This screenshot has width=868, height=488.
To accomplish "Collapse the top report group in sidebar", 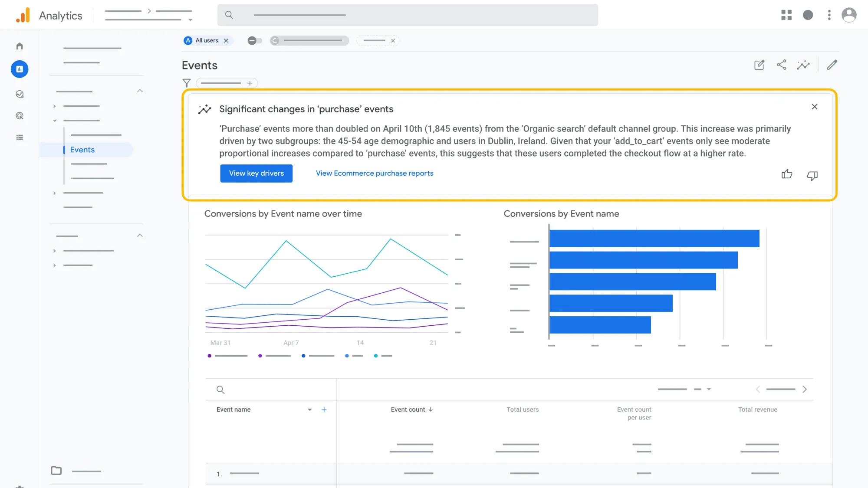I will click(x=140, y=91).
